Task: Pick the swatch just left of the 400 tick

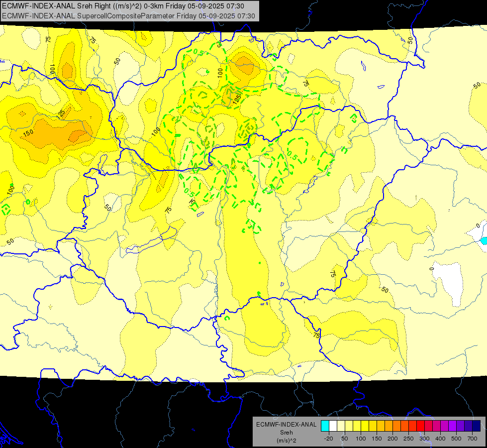Action: (437, 426)
